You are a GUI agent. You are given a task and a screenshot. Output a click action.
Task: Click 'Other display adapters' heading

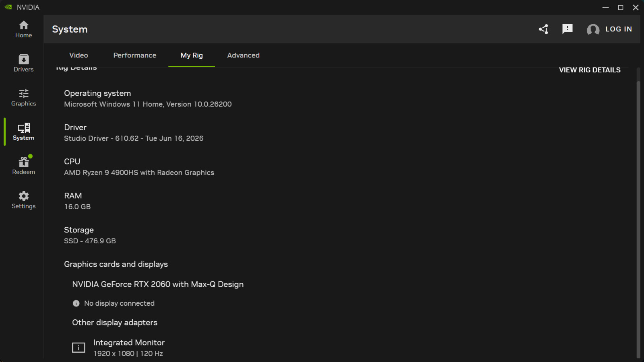(x=115, y=323)
